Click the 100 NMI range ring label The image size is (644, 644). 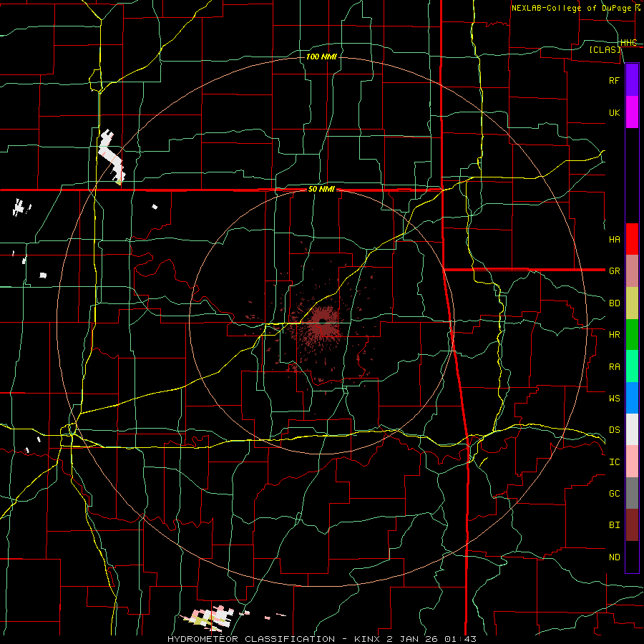[321, 57]
